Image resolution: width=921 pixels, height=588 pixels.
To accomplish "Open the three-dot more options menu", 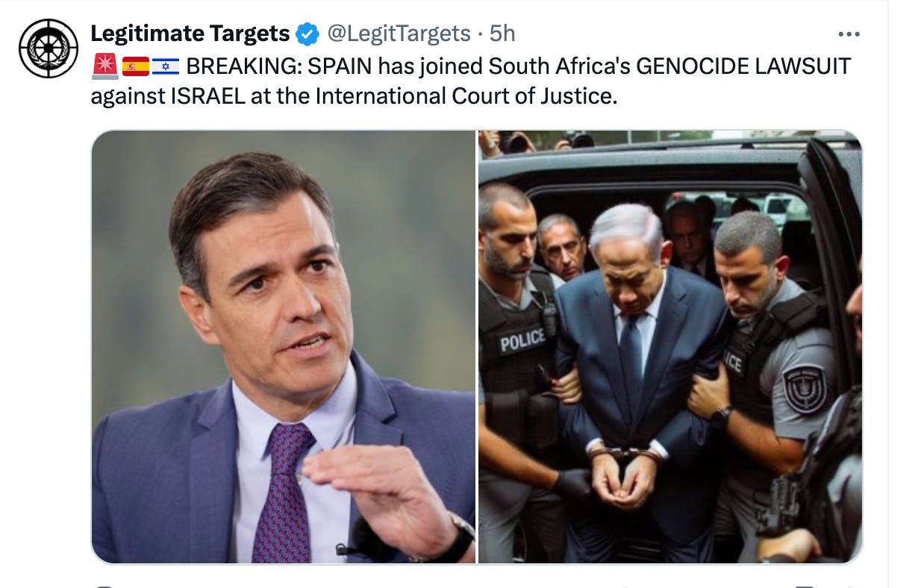I will click(849, 34).
